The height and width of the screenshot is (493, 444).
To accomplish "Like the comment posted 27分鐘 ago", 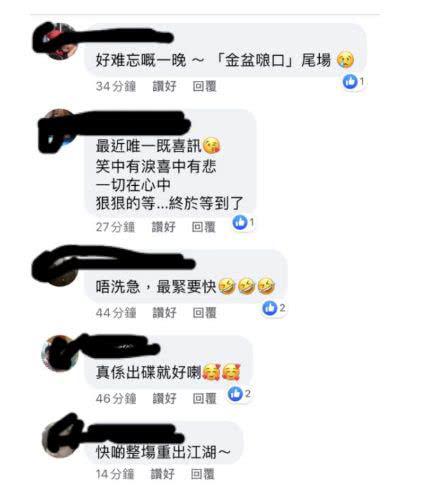I will (164, 227).
